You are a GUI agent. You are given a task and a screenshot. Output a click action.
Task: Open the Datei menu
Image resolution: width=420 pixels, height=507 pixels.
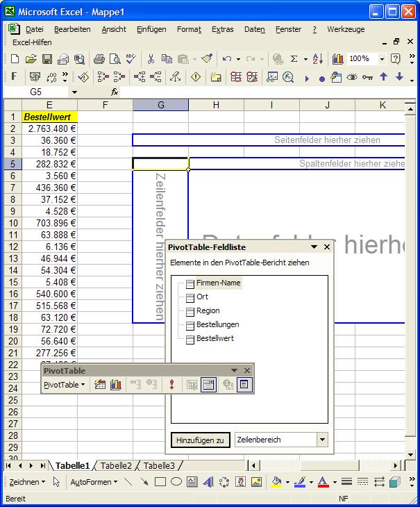click(x=34, y=29)
